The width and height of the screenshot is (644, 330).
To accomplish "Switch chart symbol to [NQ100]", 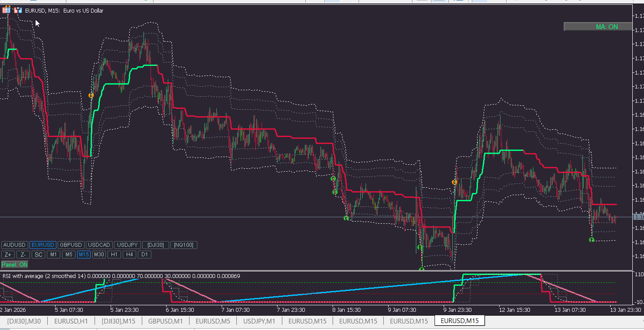I will tap(183, 245).
